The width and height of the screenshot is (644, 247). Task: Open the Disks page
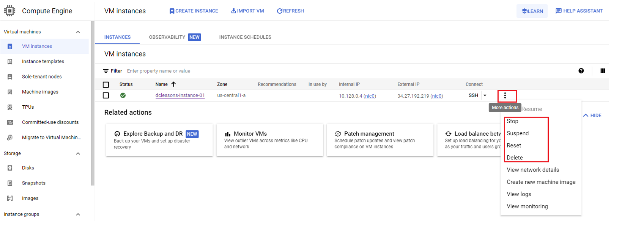(x=28, y=168)
